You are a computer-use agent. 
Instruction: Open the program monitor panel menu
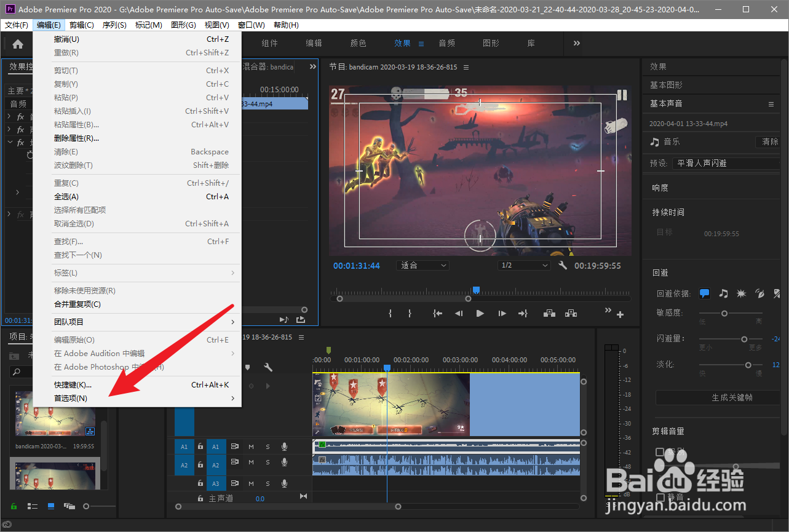point(466,67)
